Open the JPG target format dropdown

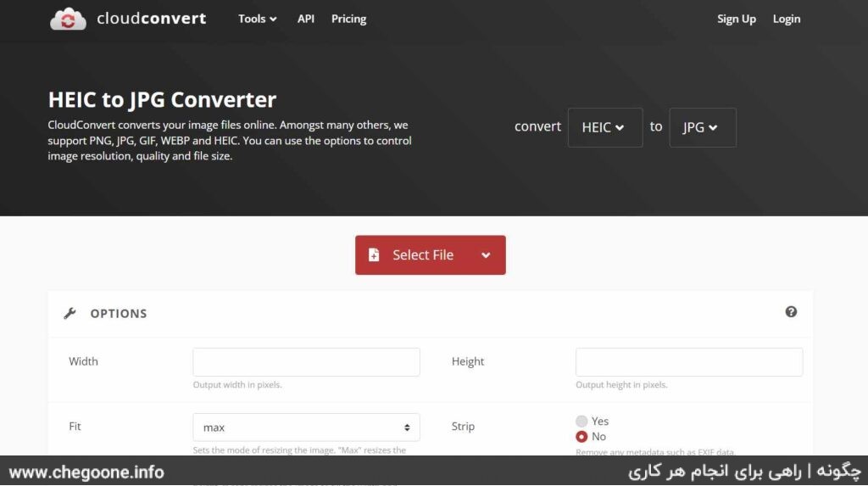703,127
